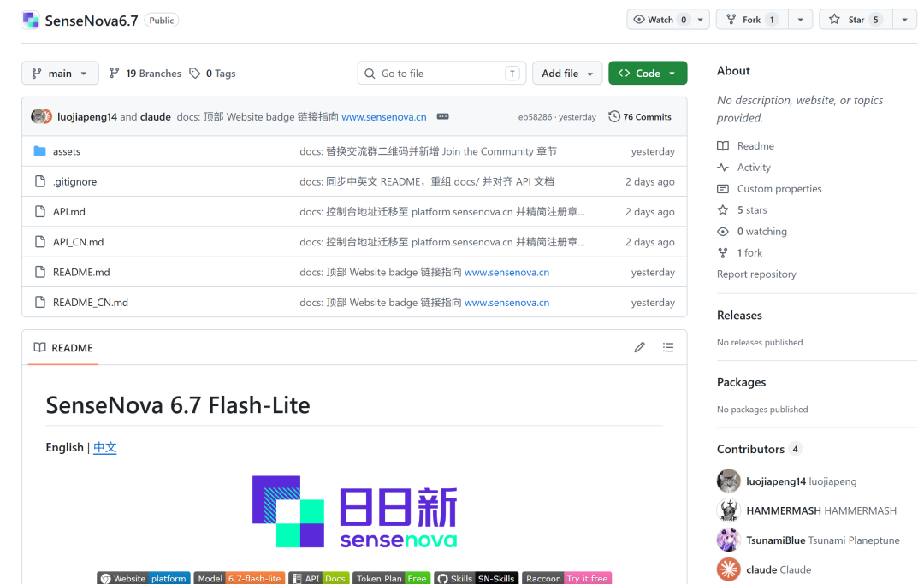924x584 pixels.
Task: Click the edit README pencil icon
Action: (639, 347)
